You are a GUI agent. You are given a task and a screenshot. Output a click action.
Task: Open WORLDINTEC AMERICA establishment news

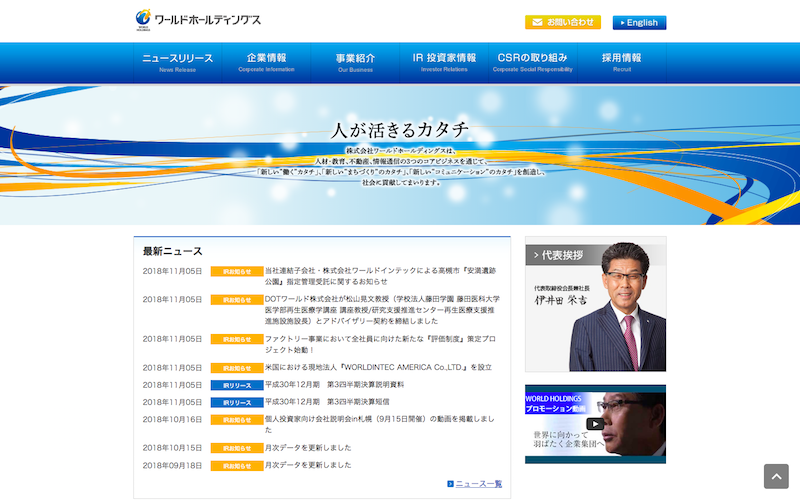tap(378, 367)
